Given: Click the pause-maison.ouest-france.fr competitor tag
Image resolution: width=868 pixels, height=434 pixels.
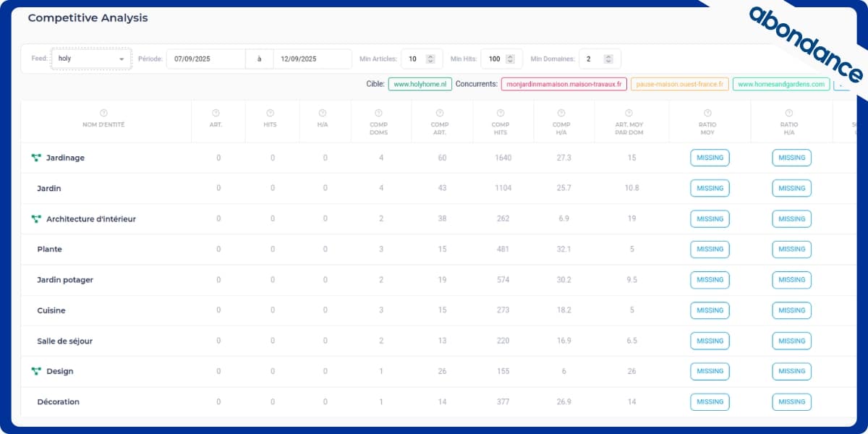Looking at the screenshot, I should pyautogui.click(x=679, y=84).
